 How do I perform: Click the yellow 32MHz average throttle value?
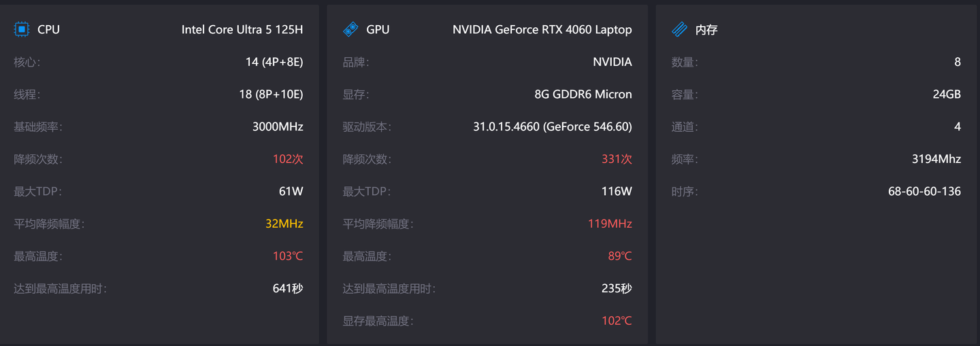pyautogui.click(x=284, y=224)
